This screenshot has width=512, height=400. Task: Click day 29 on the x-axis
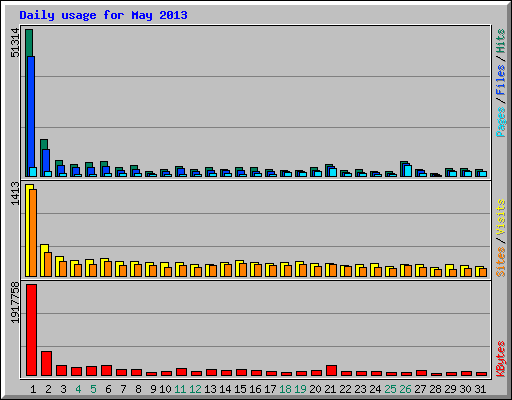tap(450, 389)
